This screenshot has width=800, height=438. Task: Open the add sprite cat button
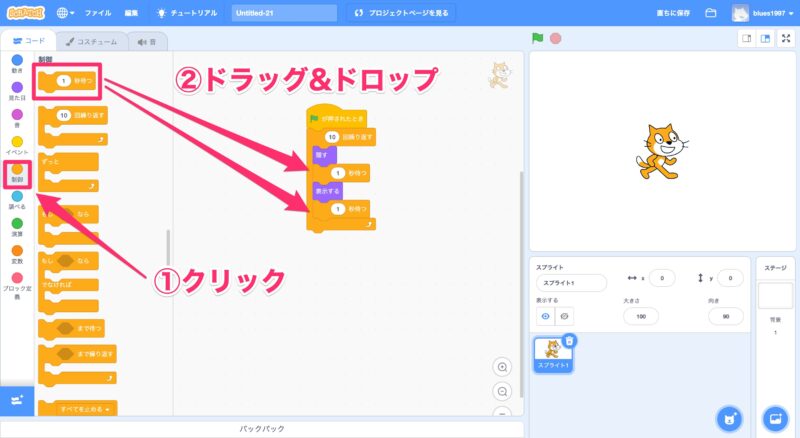click(x=729, y=417)
